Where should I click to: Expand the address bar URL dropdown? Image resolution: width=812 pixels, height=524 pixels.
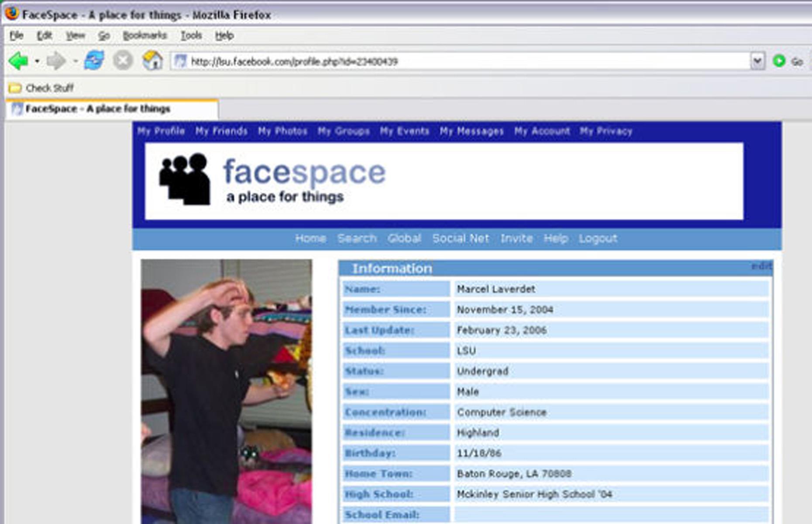[757, 61]
